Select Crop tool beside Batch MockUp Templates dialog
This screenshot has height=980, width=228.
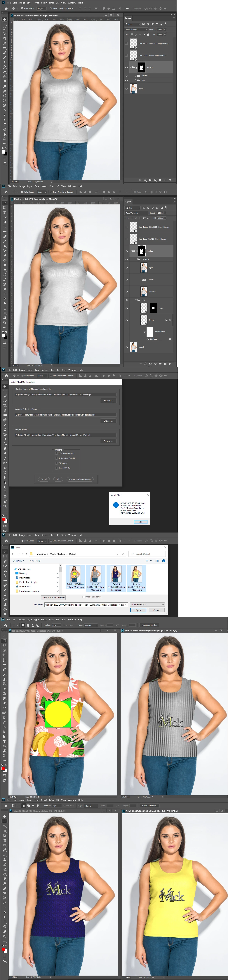coord(5,406)
